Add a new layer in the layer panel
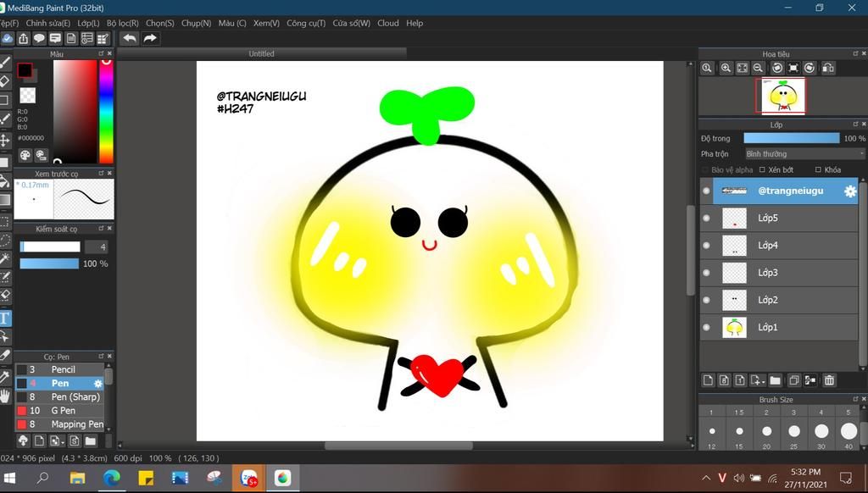Screen dimensions: 868x493 pos(708,380)
